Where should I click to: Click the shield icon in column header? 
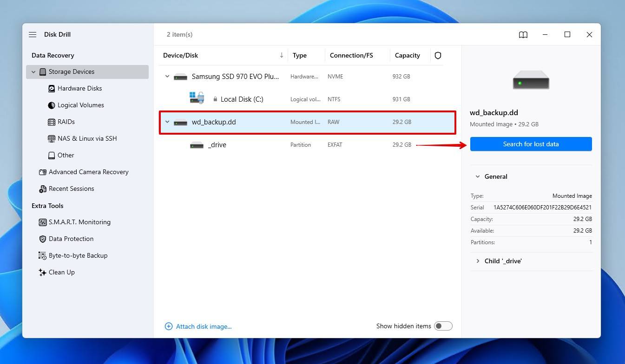[x=438, y=55]
